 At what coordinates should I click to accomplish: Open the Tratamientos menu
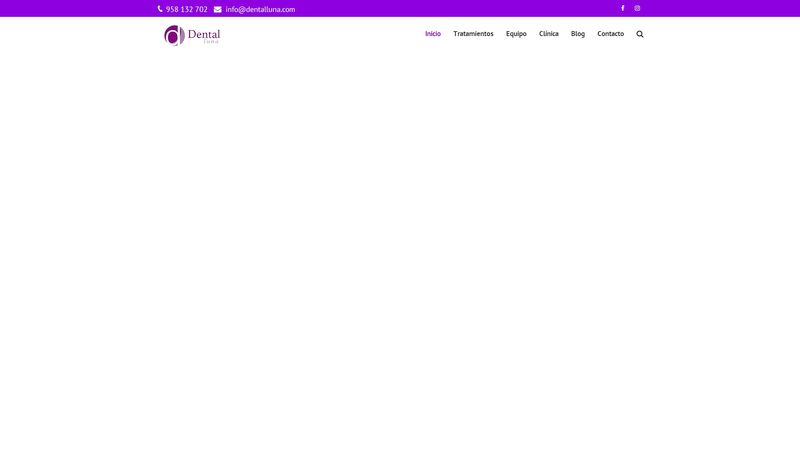point(473,34)
